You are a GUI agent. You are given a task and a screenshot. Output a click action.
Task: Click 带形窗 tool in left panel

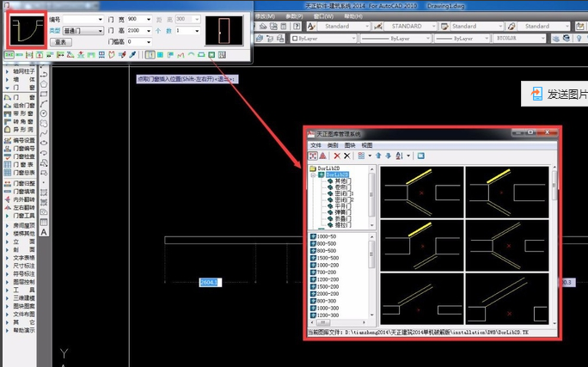19,113
